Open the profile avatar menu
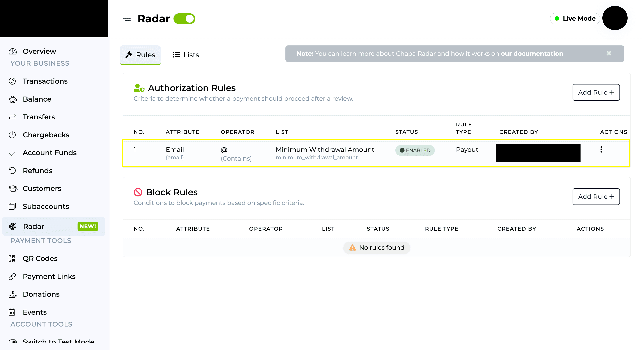The height and width of the screenshot is (350, 644). coord(615,18)
